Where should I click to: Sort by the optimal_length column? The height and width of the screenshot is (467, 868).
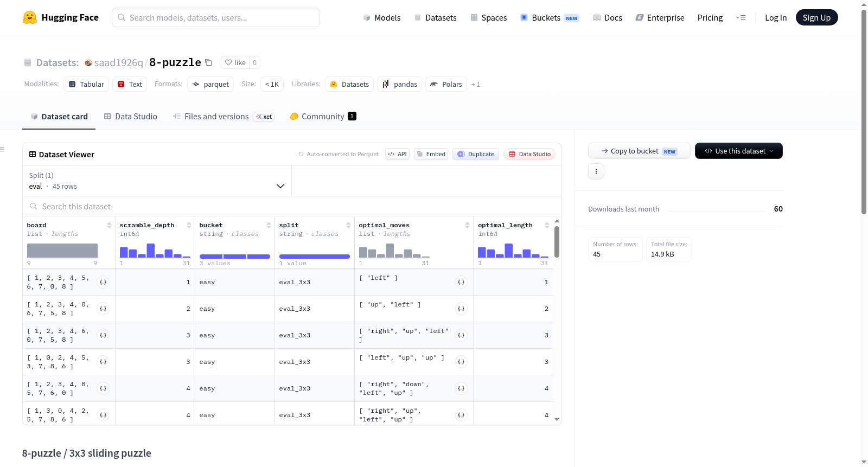(547, 225)
